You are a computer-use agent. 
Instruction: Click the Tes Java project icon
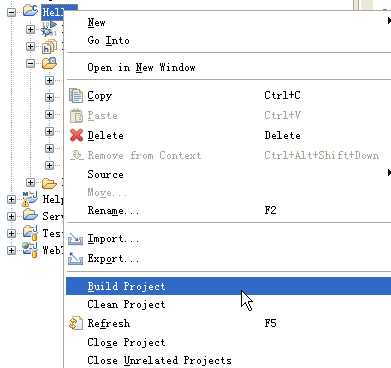[30, 233]
